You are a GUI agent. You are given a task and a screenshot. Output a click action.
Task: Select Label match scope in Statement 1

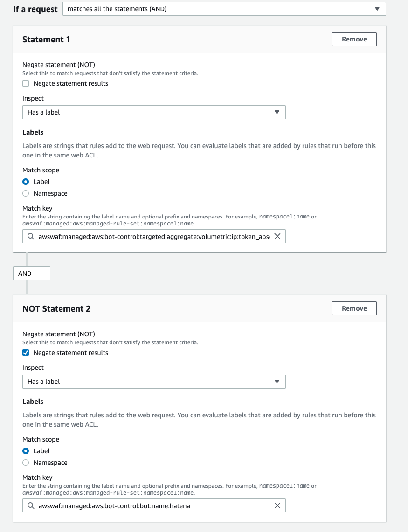26,182
